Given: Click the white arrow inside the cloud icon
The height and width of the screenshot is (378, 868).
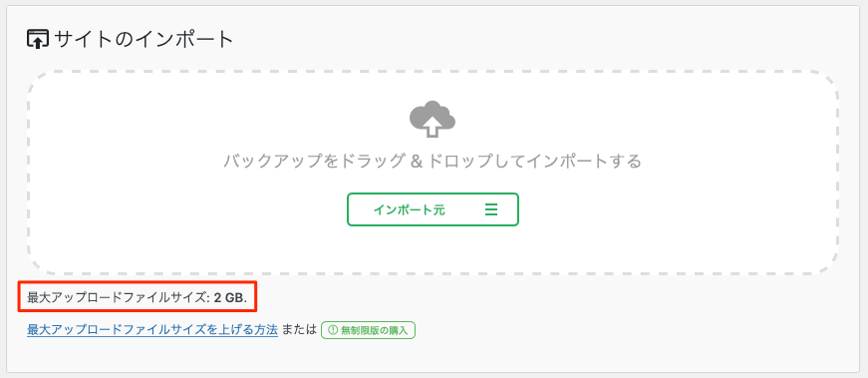Looking at the screenshot, I should click(433, 127).
